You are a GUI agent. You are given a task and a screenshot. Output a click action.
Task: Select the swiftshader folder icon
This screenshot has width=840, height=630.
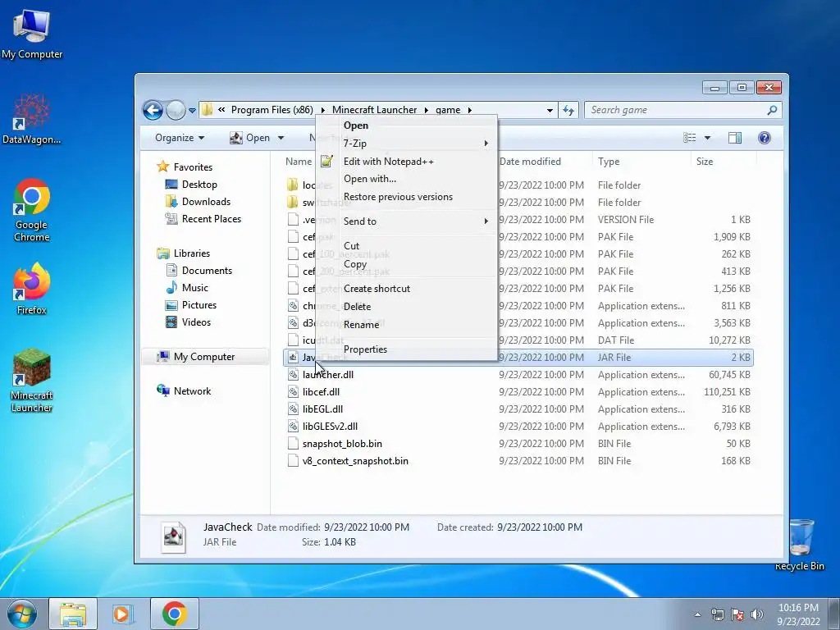293,203
